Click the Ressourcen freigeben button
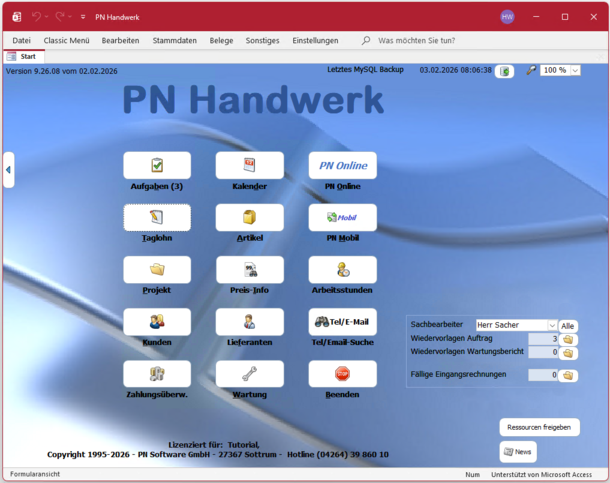This screenshot has width=610, height=483. [x=539, y=427]
